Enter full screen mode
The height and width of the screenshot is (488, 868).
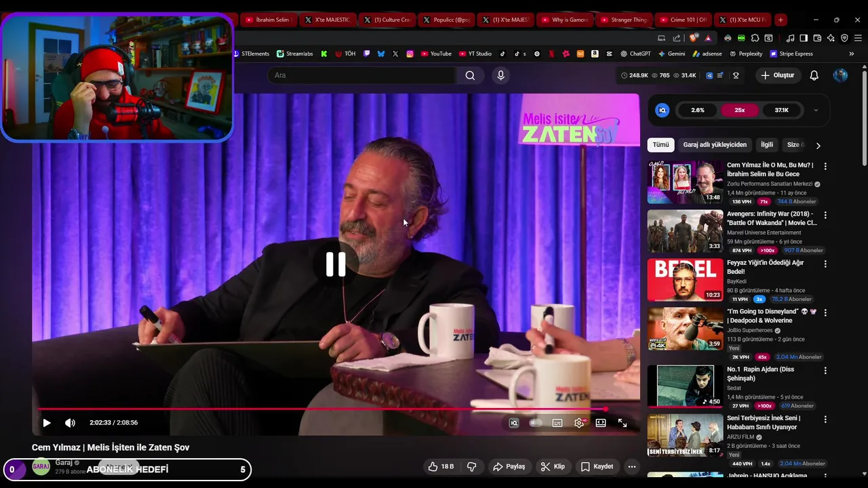tap(623, 423)
